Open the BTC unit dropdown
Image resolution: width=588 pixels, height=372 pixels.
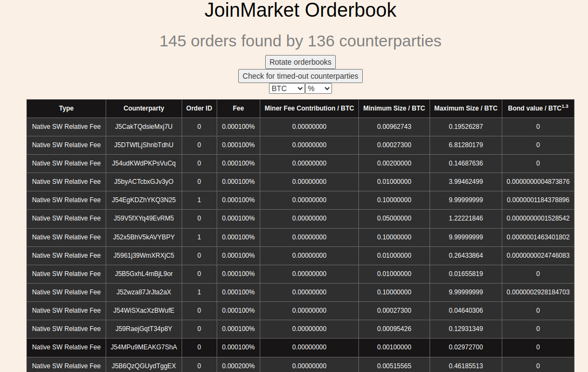[x=287, y=88]
